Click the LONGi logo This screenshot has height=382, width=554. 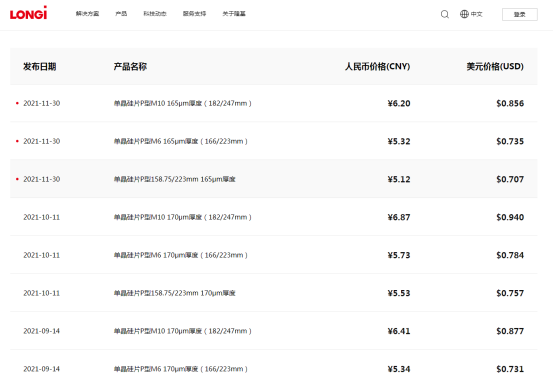pos(28,13)
